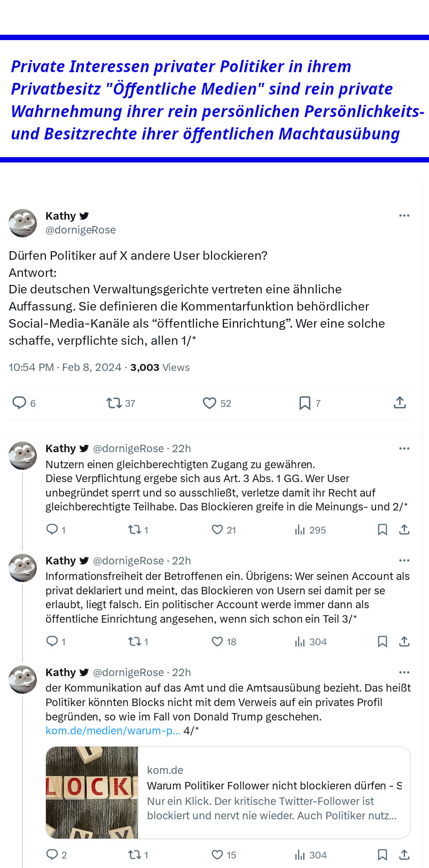Share the 4/* tweet with link card

(x=404, y=855)
